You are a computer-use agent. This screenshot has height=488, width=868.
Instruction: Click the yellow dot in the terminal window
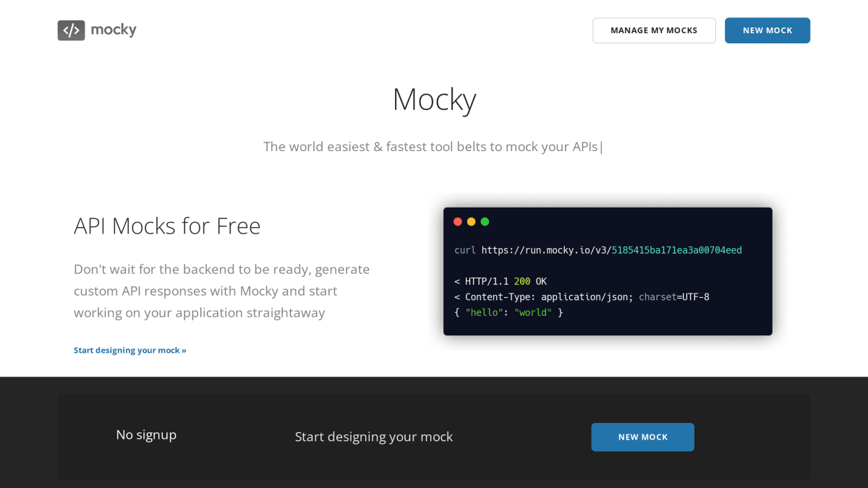tap(472, 222)
